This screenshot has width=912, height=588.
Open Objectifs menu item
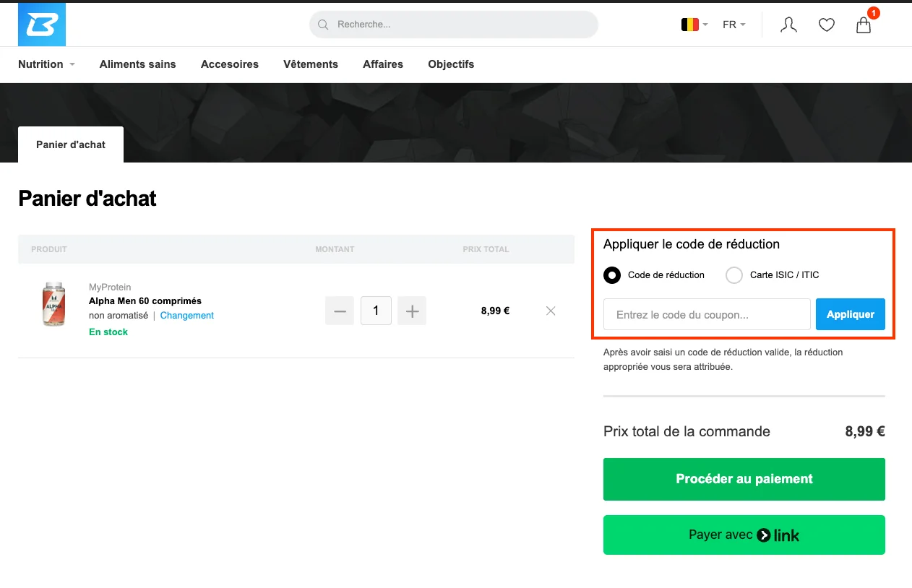coord(451,64)
